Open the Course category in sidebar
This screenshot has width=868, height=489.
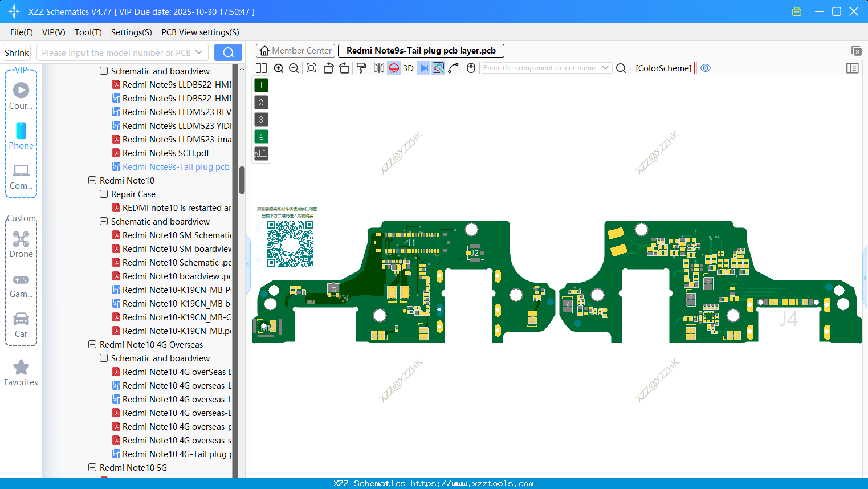(21, 96)
